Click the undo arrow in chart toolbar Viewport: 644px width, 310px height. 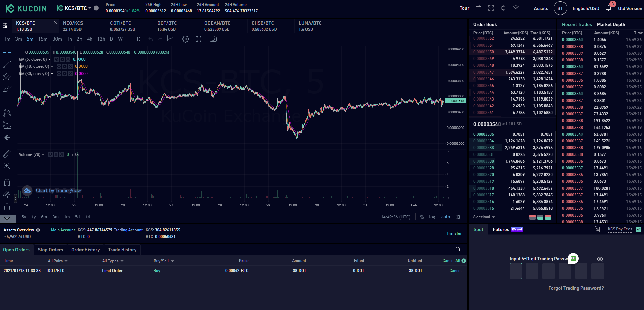coord(151,39)
